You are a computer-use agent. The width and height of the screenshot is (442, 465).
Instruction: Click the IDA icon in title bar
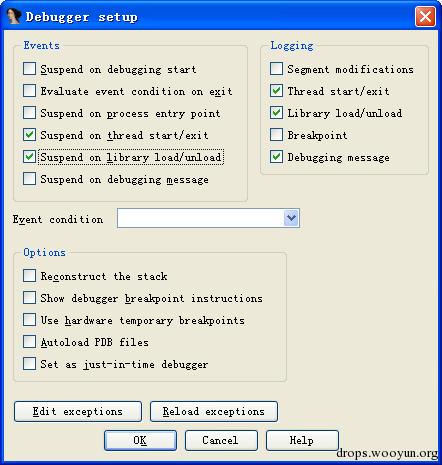click(14, 16)
